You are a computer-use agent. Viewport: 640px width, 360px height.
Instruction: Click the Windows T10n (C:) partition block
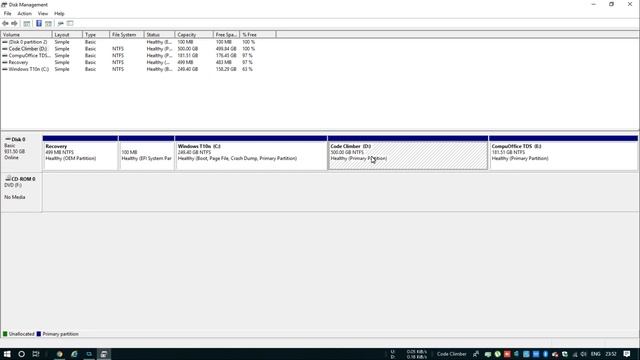251,153
